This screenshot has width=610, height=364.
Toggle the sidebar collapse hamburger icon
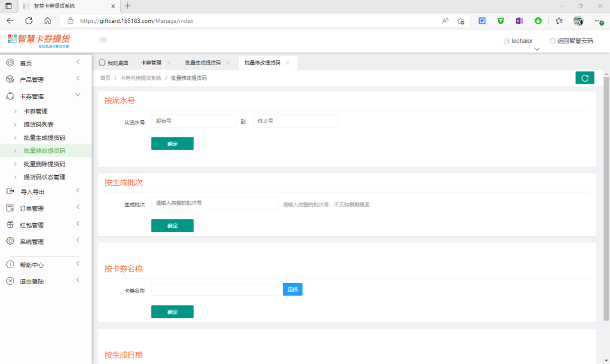tap(103, 40)
